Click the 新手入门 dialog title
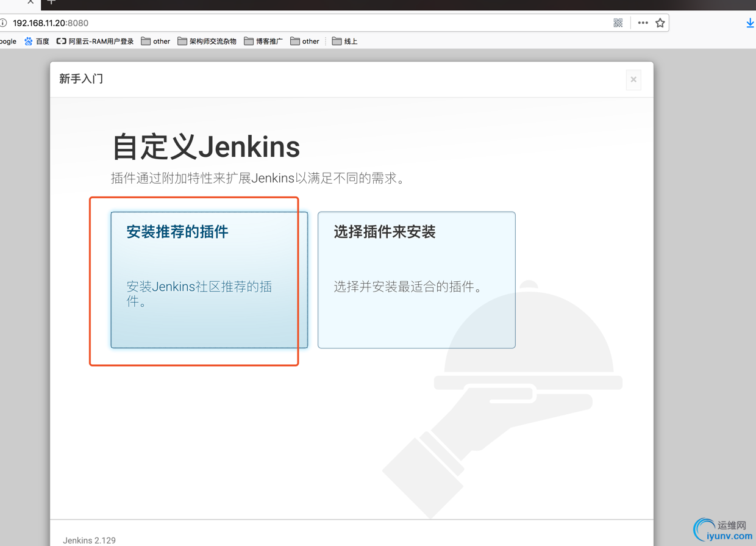 [81, 79]
